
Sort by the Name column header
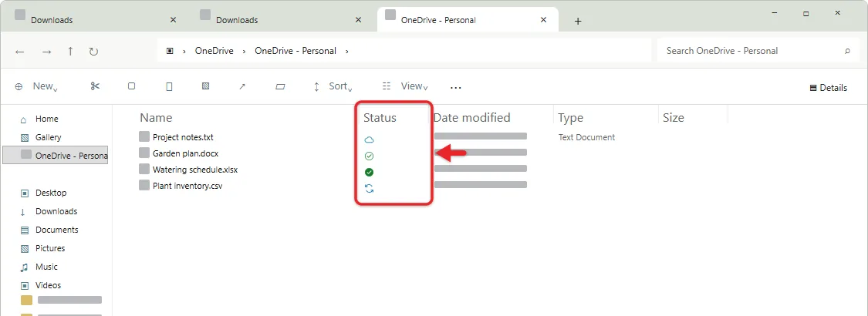[x=156, y=117]
